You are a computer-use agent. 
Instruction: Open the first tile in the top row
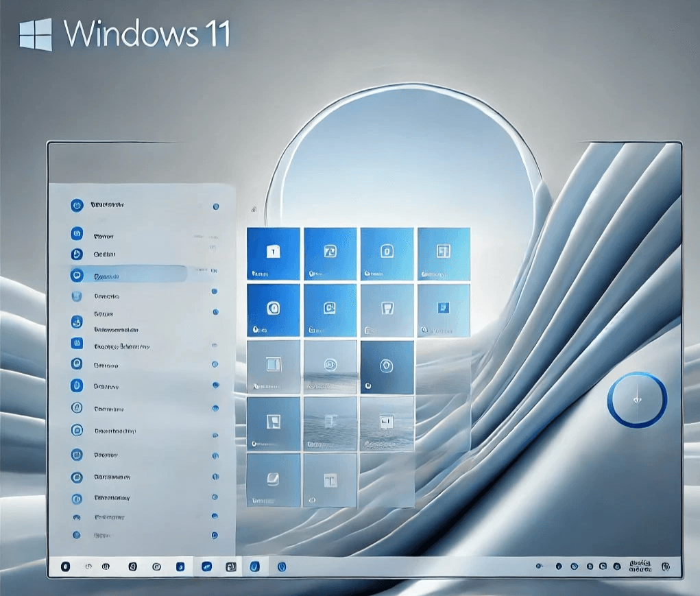tap(274, 254)
